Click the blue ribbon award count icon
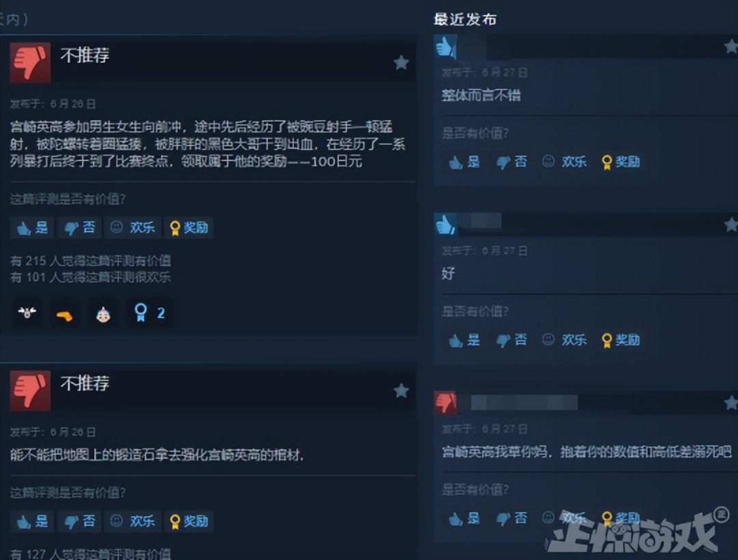The width and height of the screenshot is (738, 560). click(x=149, y=313)
